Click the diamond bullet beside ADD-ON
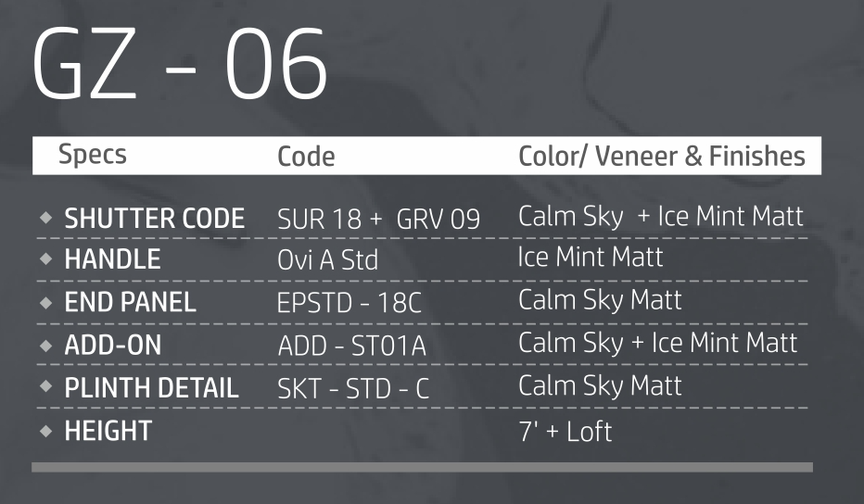 pyautogui.click(x=45, y=346)
